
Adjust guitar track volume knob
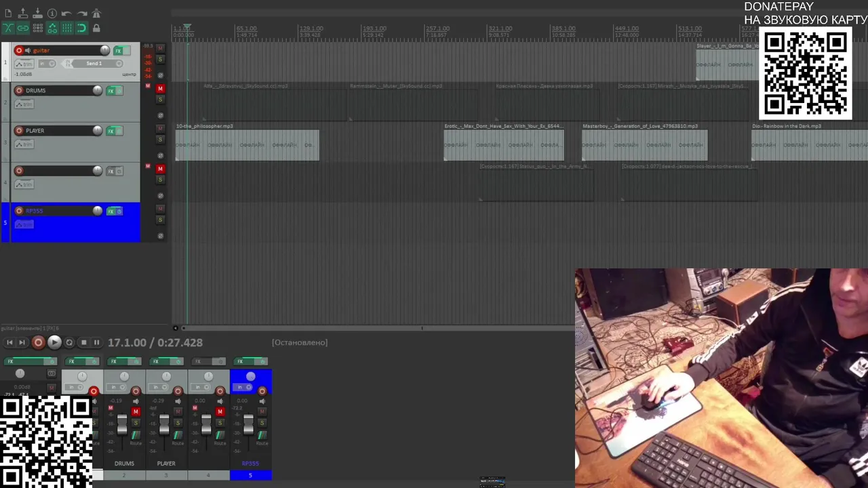click(104, 50)
